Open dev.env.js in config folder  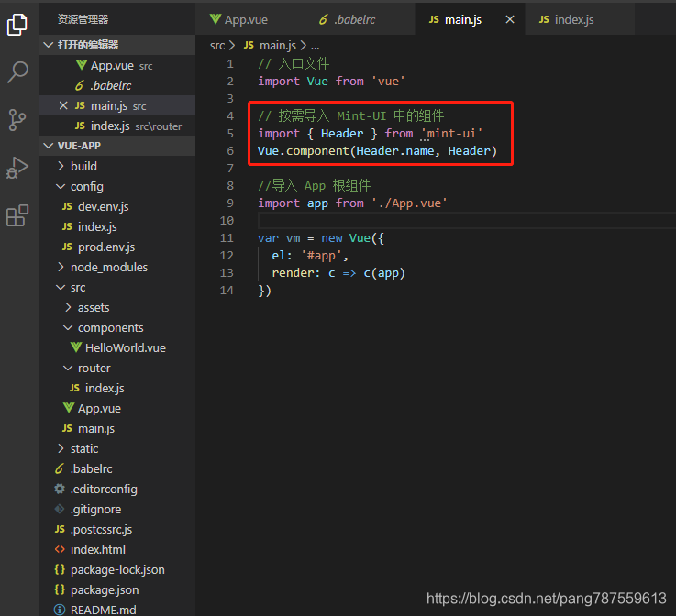(117, 207)
